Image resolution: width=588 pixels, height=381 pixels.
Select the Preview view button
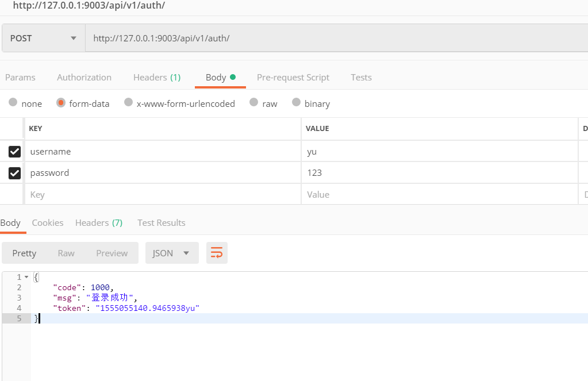click(x=112, y=253)
